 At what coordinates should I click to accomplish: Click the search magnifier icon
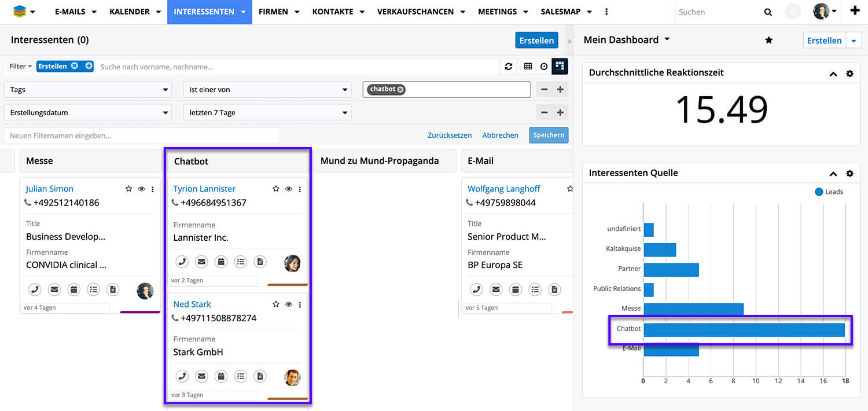[x=768, y=12]
